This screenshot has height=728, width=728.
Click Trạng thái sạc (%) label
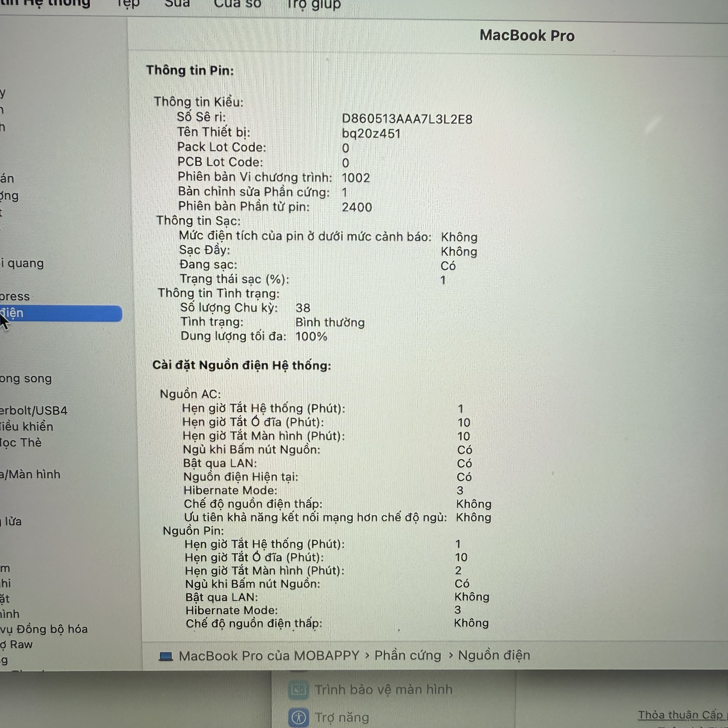coord(234,279)
